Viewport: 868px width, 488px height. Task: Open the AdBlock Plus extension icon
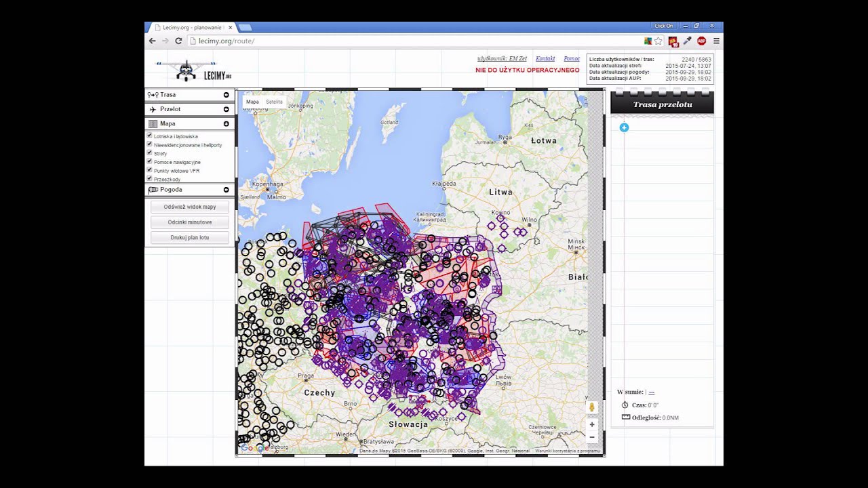(701, 41)
